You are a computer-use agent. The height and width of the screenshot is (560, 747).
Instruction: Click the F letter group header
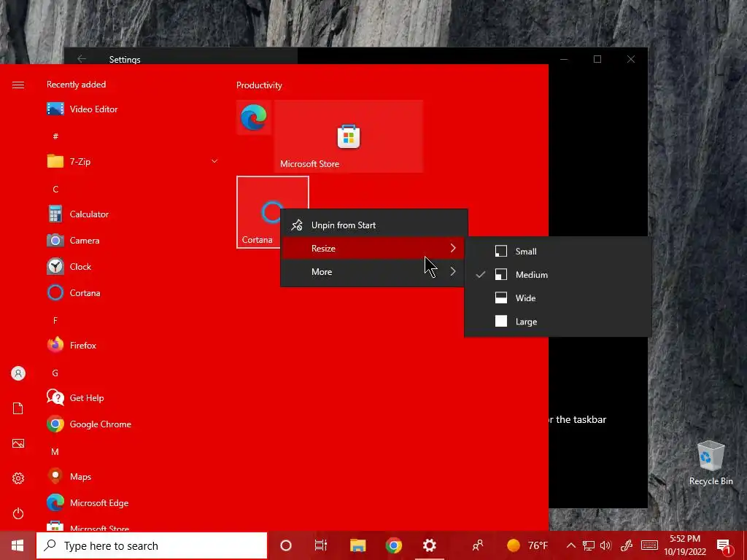(55, 321)
